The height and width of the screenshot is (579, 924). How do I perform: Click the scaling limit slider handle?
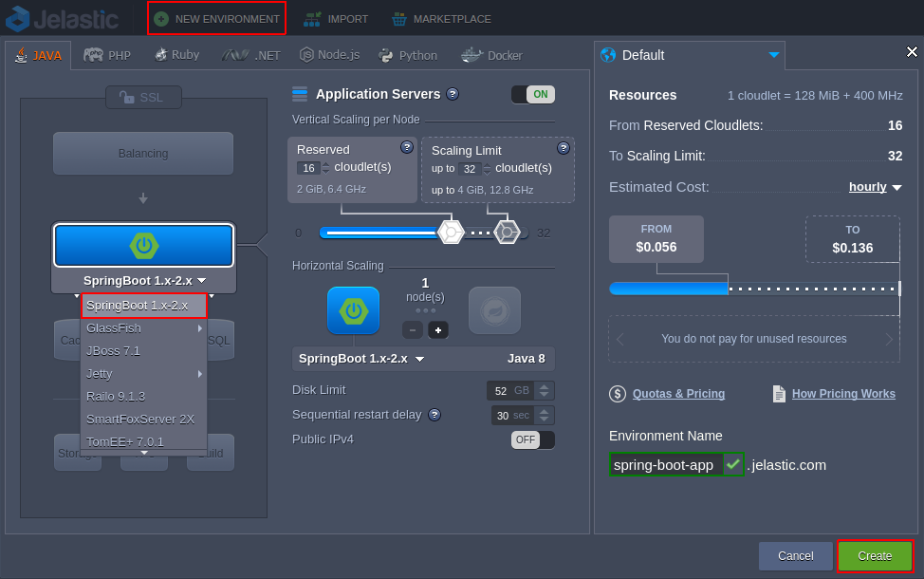(507, 233)
